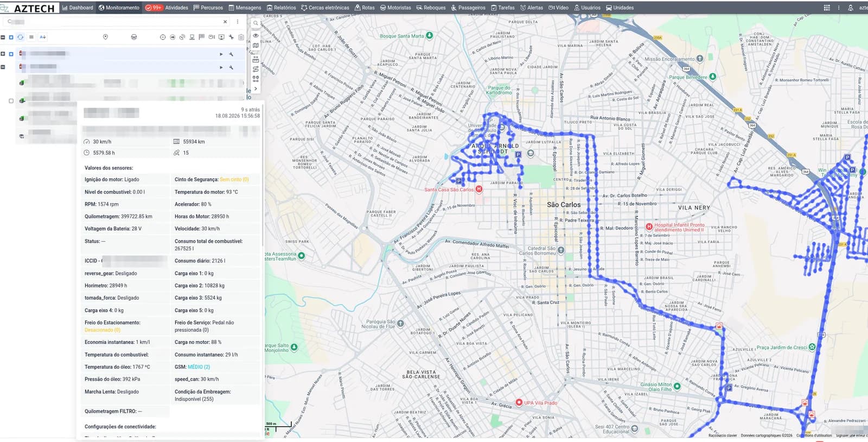868x442 pixels.
Task: Open the map search magnifier tool
Action: click(256, 23)
